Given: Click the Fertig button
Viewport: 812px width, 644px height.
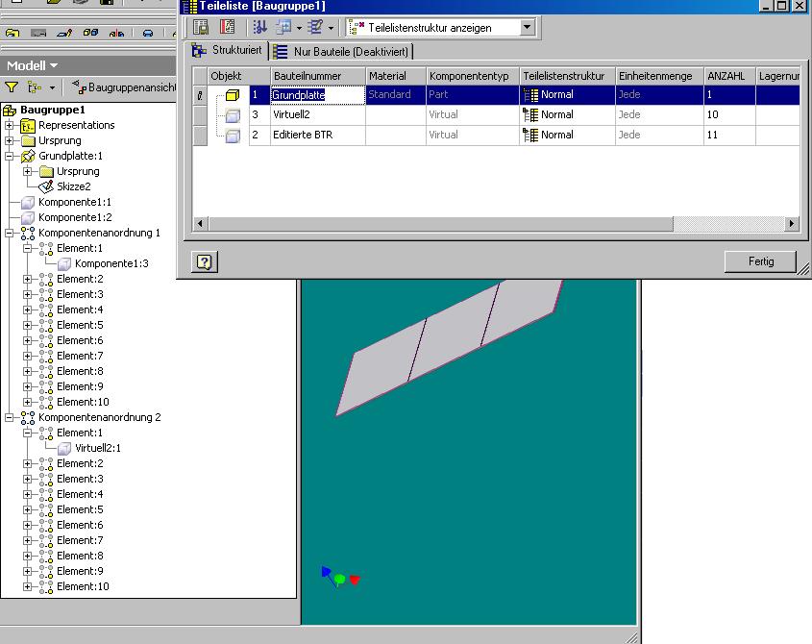Looking at the screenshot, I should (x=760, y=261).
